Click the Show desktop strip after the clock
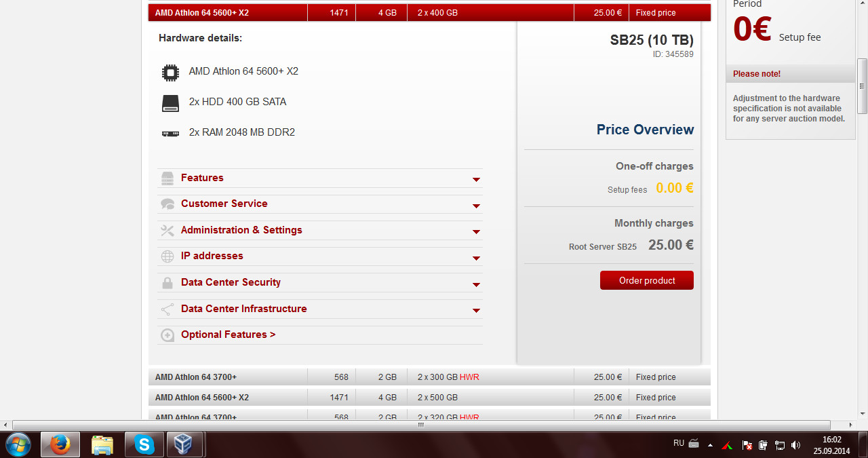 click(863, 444)
